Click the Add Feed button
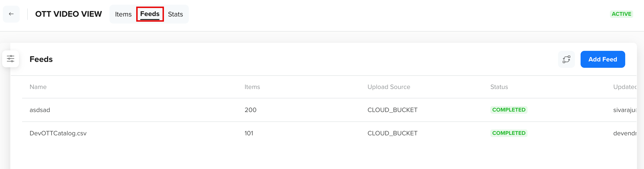Viewport: 644px width, 169px height. pos(602,59)
